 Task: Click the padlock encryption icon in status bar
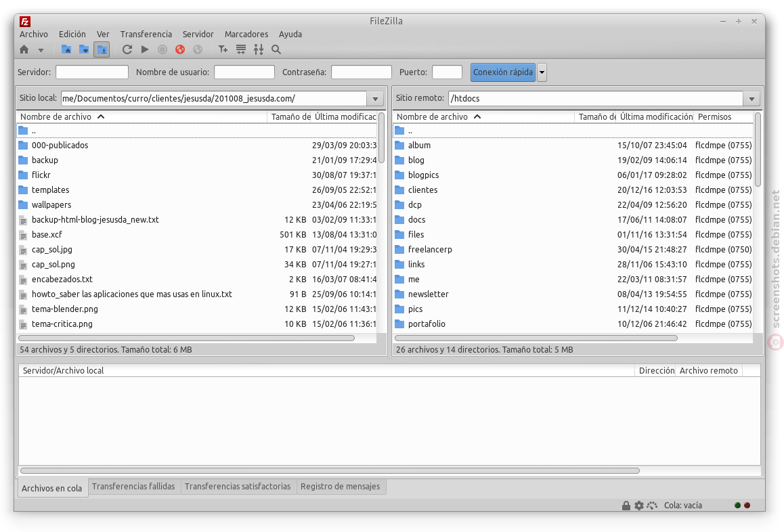[626, 506]
